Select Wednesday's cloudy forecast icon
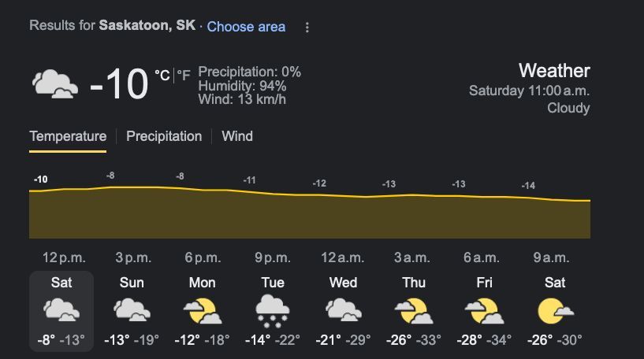Image resolution: width=644 pixels, height=359 pixels. (x=342, y=311)
